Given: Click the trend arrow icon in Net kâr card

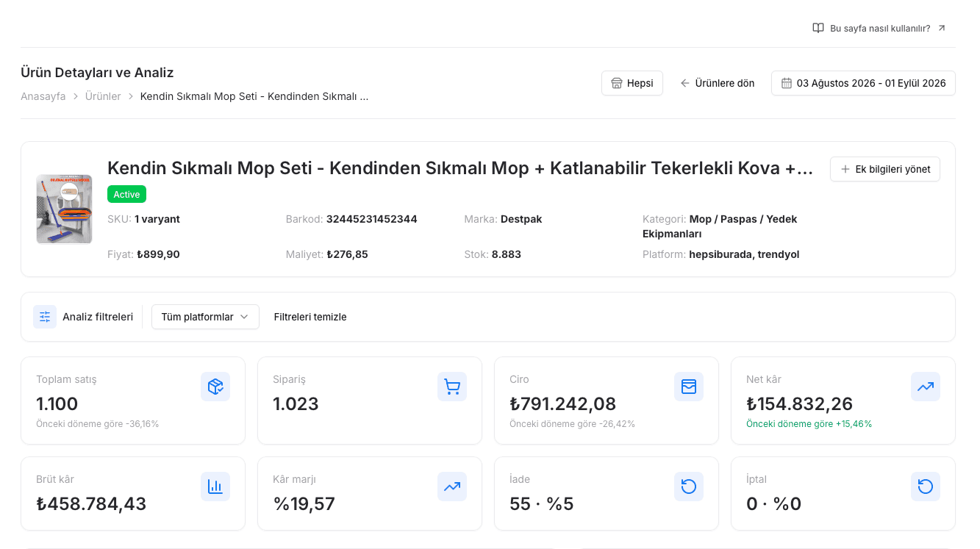Looking at the screenshot, I should pyautogui.click(x=926, y=387).
